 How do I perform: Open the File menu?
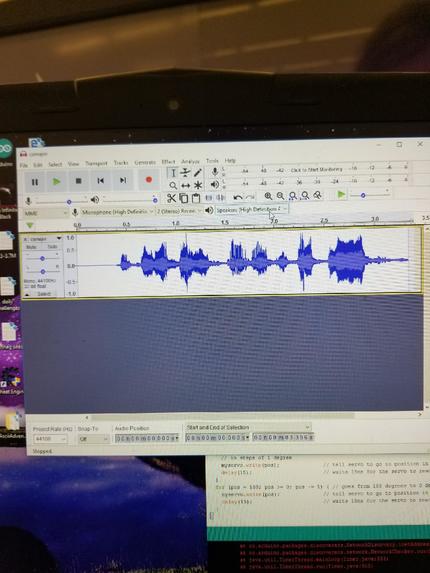coord(24,165)
